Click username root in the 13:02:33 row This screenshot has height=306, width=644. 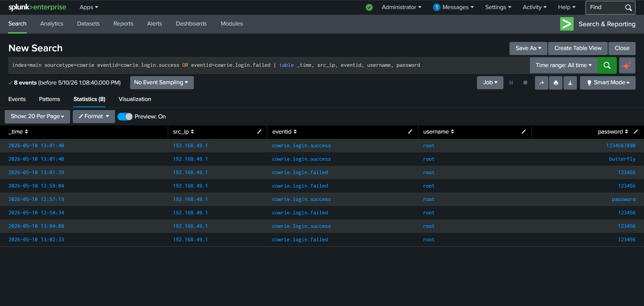tap(429, 240)
